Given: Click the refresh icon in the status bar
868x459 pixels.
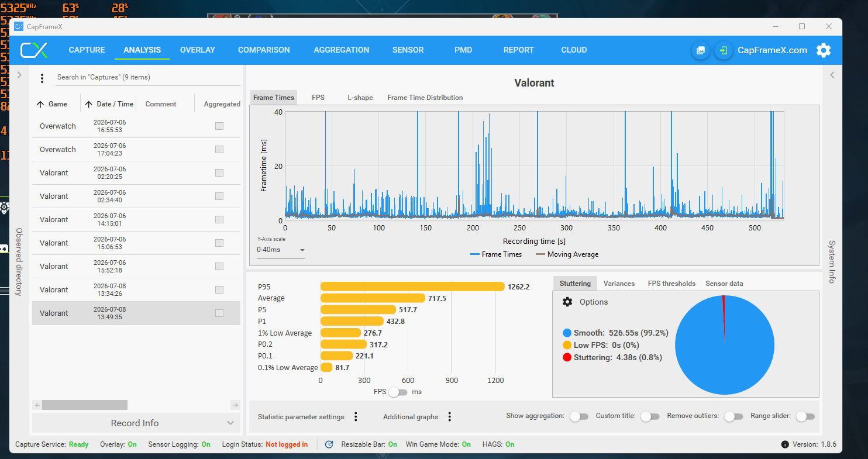Looking at the screenshot, I should (x=329, y=444).
